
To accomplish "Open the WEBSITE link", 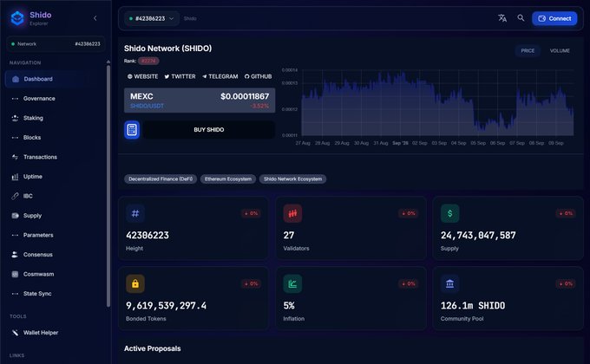I will coord(142,76).
